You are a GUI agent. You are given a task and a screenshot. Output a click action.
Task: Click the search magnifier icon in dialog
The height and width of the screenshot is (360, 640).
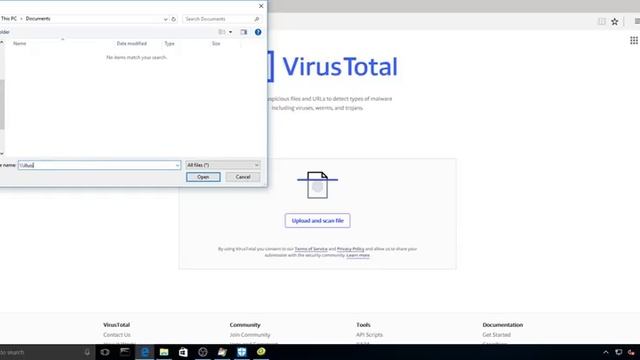tap(257, 19)
